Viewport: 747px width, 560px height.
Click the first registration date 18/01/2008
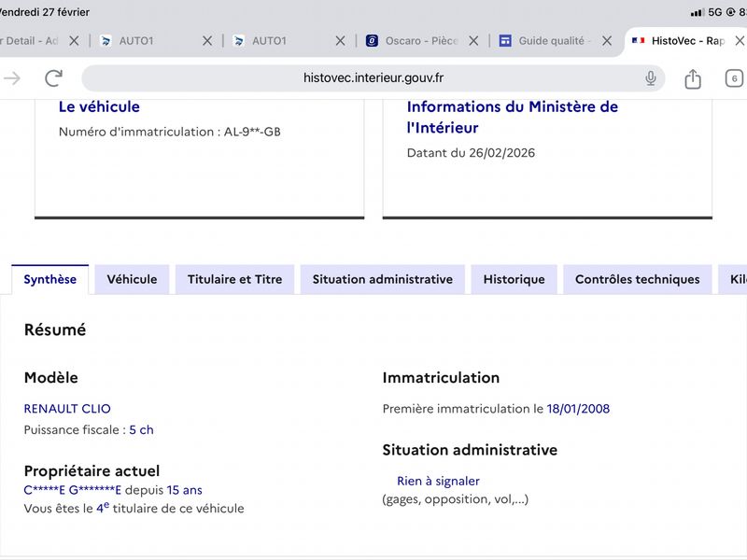[578, 409]
